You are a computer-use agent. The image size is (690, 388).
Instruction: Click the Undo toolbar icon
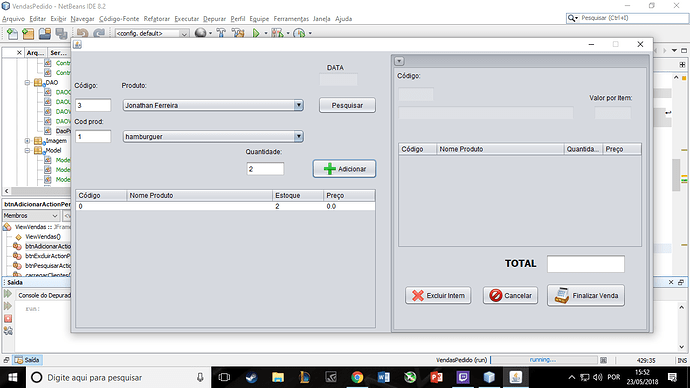pos(82,33)
